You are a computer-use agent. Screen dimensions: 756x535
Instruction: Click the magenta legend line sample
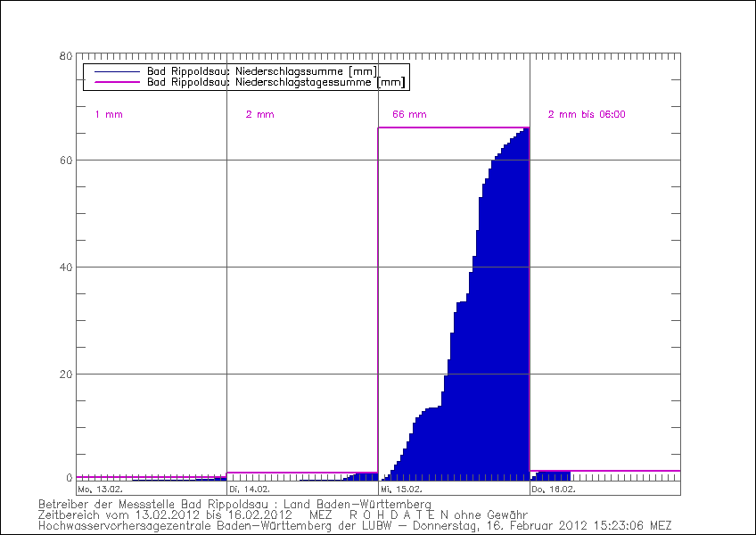pyautogui.click(x=117, y=83)
